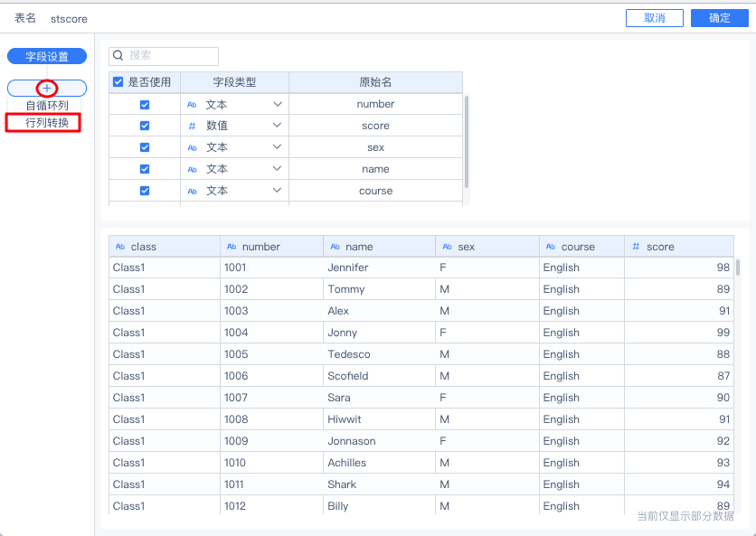This screenshot has height=536, width=756.
Task: Toggle the 是否使用 select-all checkbox
Action: [118, 82]
